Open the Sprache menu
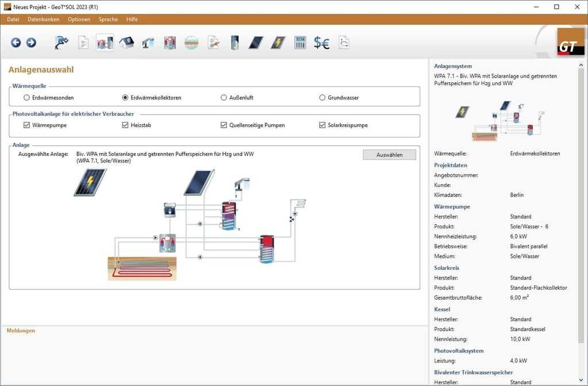The height and width of the screenshot is (386, 588). pyautogui.click(x=108, y=19)
